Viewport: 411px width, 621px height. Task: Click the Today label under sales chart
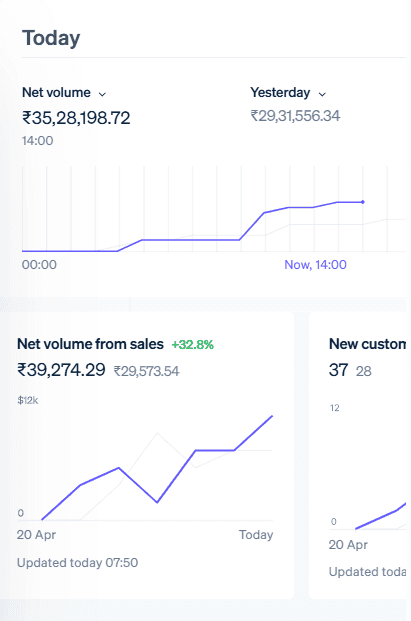tap(256, 535)
